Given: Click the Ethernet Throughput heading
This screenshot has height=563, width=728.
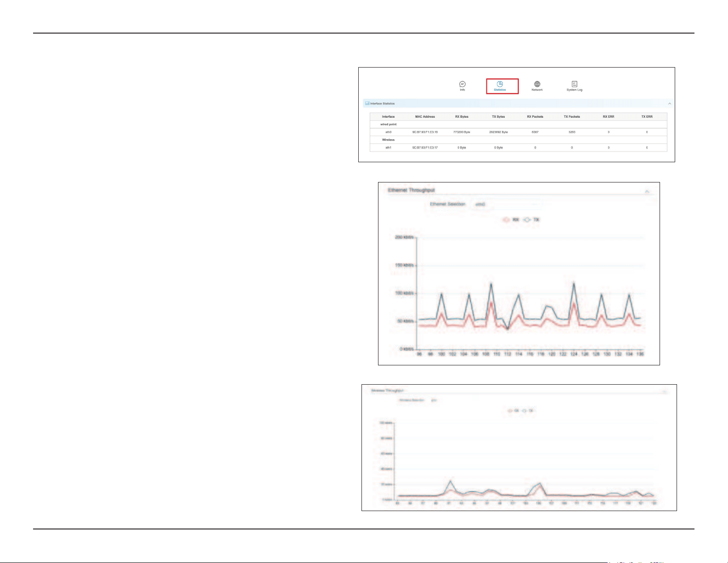Looking at the screenshot, I should tap(411, 190).
